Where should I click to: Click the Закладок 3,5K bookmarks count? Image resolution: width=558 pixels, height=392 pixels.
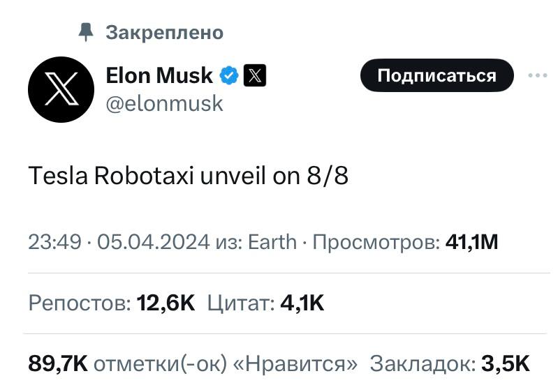pyautogui.click(x=450, y=363)
